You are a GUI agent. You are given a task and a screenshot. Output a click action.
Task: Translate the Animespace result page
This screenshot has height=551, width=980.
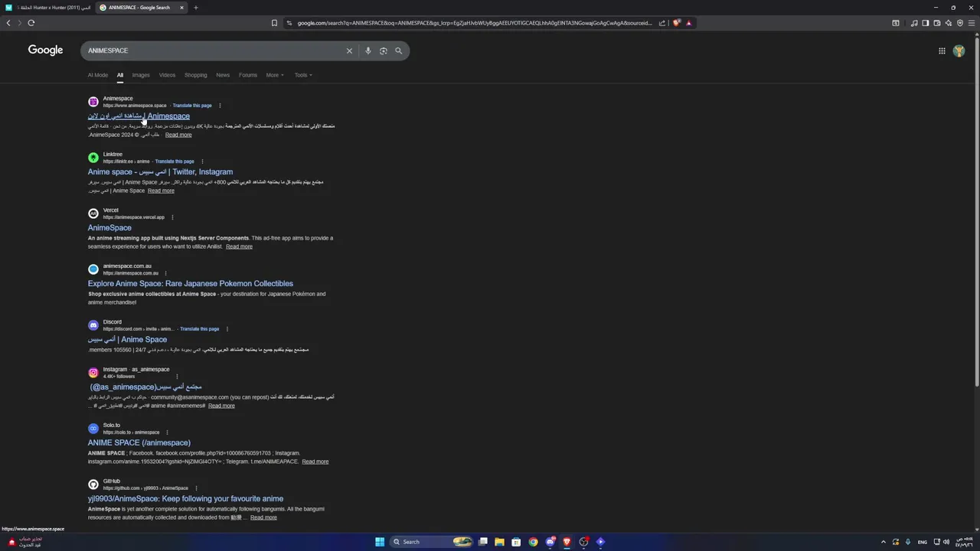tap(192, 106)
